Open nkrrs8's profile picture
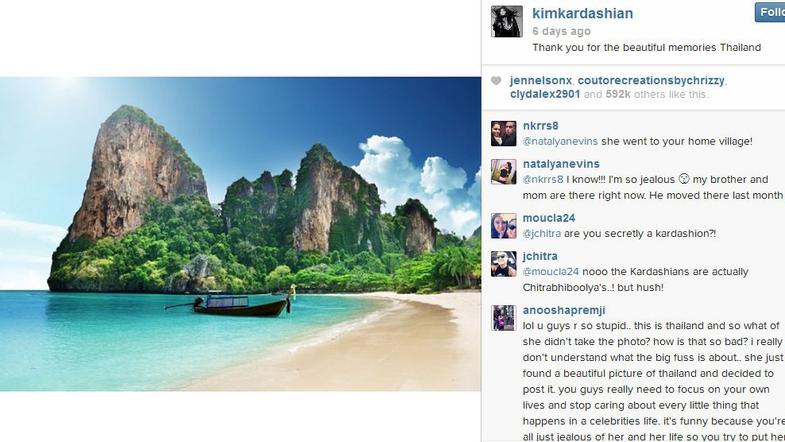Image resolution: width=785 pixels, height=442 pixels. (504, 133)
